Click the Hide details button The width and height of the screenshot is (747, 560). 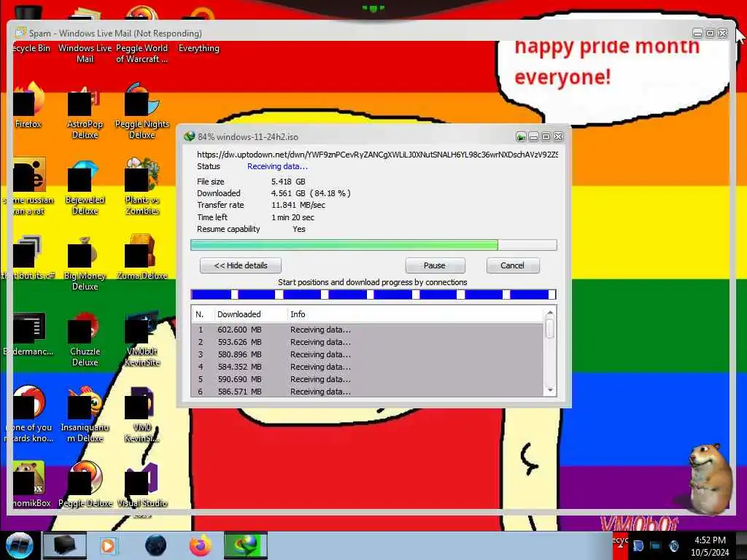click(x=241, y=265)
